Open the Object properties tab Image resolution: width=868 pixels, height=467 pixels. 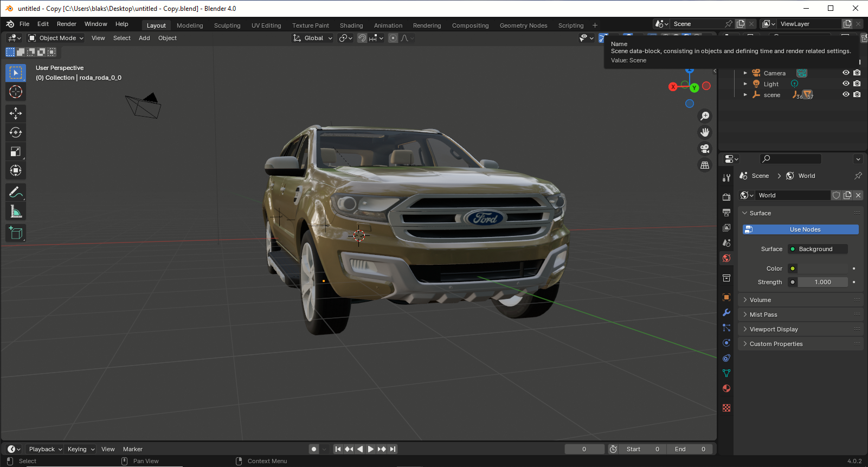[726, 297]
